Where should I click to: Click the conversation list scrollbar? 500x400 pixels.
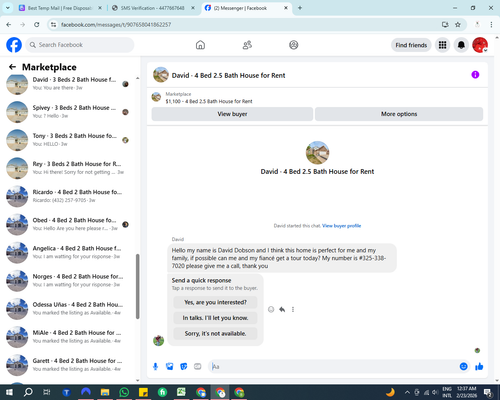click(x=137, y=286)
